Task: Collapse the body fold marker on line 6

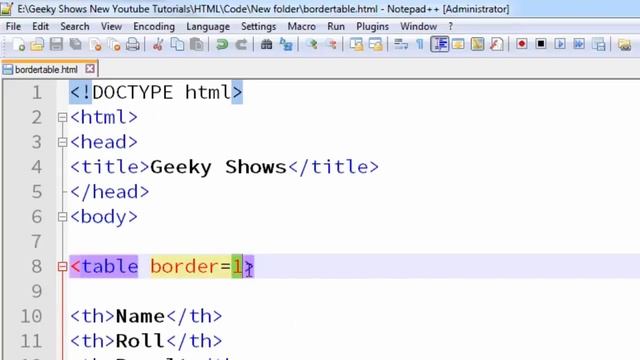Action: click(x=62, y=217)
